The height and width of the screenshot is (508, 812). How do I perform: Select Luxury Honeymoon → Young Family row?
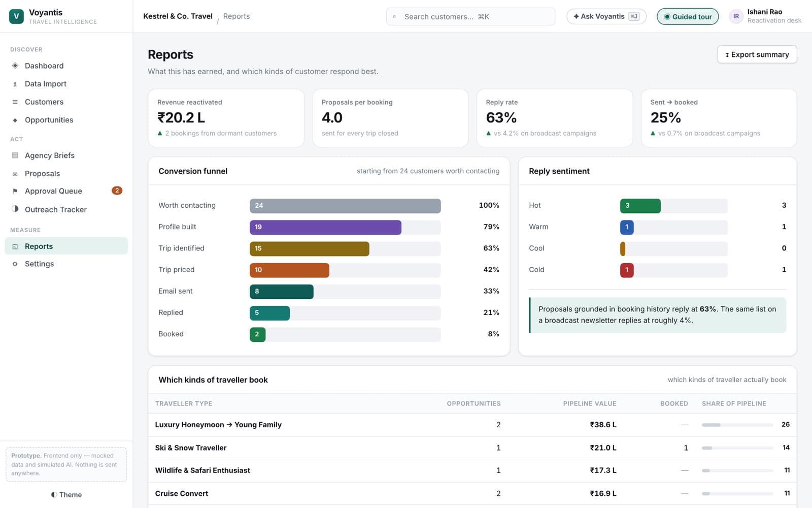pos(472,425)
